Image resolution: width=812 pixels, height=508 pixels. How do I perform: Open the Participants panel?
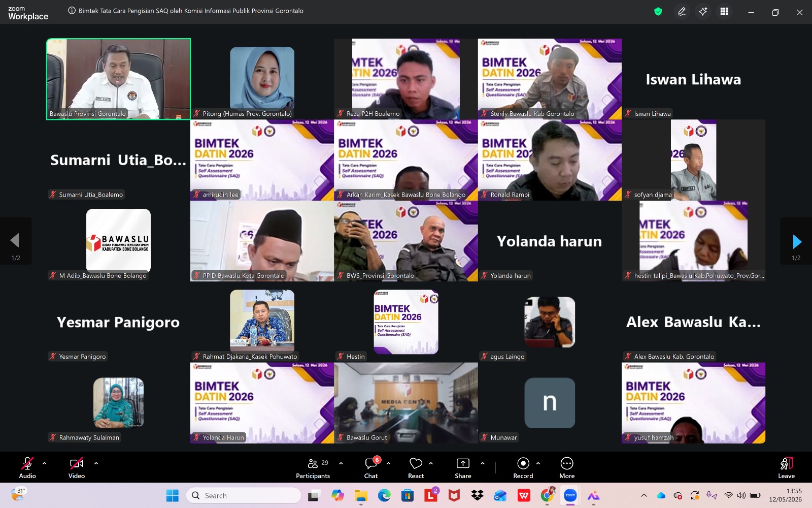pyautogui.click(x=313, y=467)
